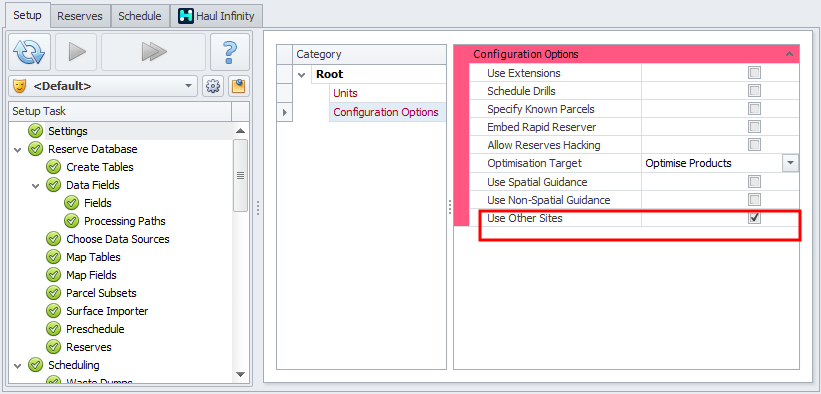Click the setup task scrollbar thumb
The height and width of the screenshot is (394, 821).
pyautogui.click(x=240, y=176)
